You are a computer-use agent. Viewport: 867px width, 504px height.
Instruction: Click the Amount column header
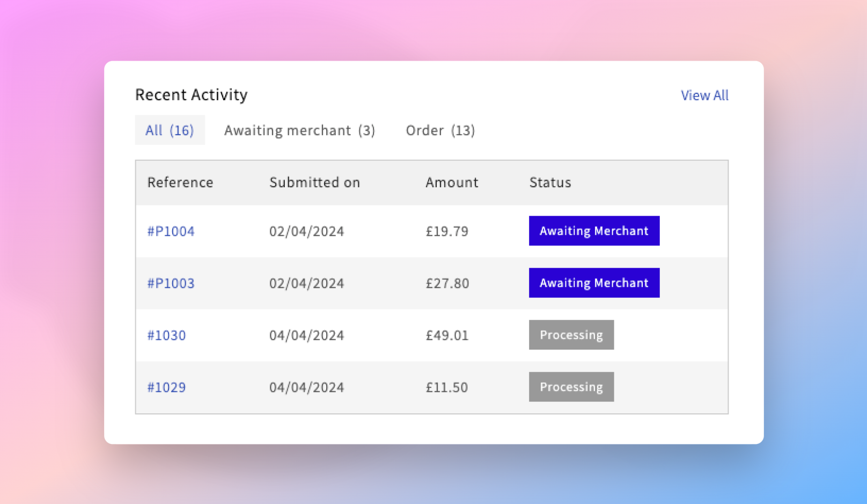pyautogui.click(x=452, y=183)
